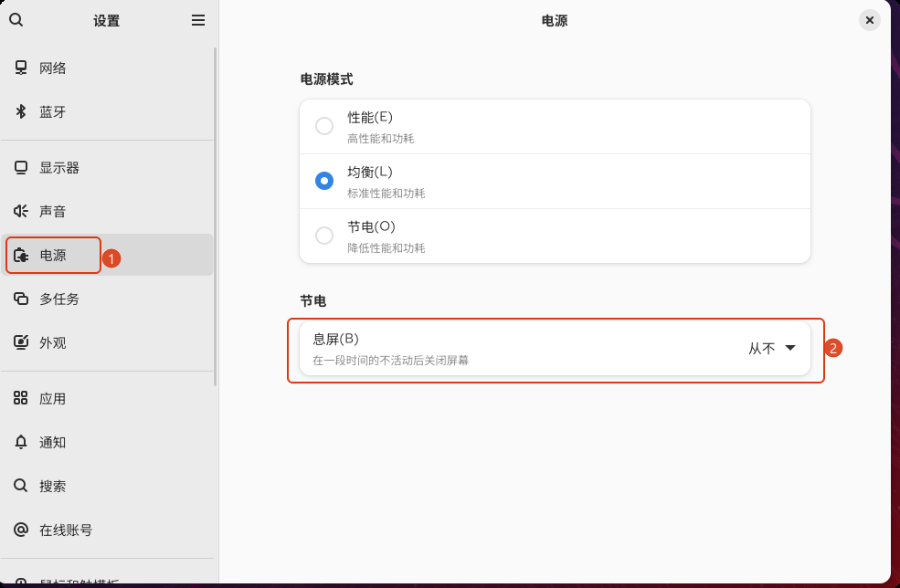
Task: Click the 在线账号 at-sign icon
Action: (21, 530)
